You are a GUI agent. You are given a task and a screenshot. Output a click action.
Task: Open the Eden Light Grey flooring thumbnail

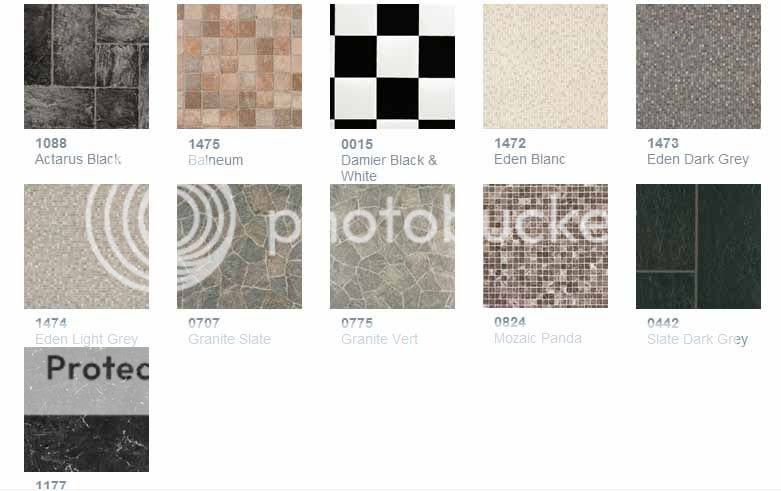point(86,246)
